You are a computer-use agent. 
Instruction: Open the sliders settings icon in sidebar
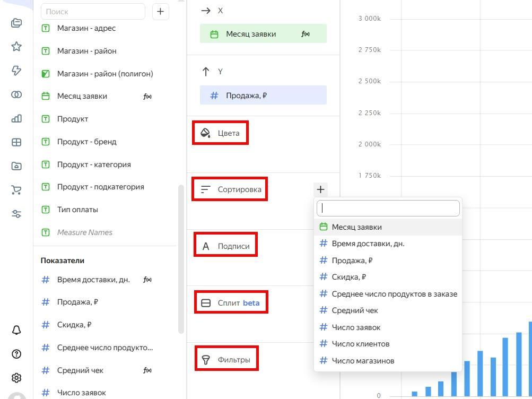pyautogui.click(x=16, y=214)
